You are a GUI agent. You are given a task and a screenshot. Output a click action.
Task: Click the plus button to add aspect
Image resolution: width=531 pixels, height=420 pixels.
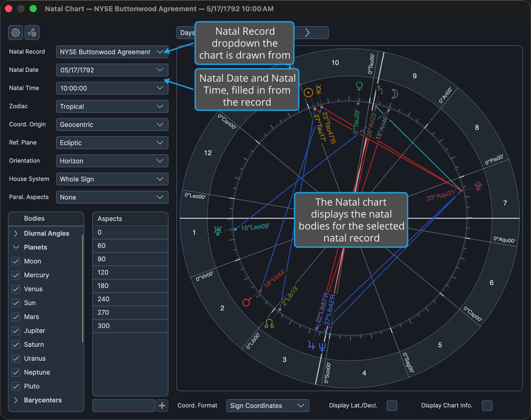coord(162,406)
